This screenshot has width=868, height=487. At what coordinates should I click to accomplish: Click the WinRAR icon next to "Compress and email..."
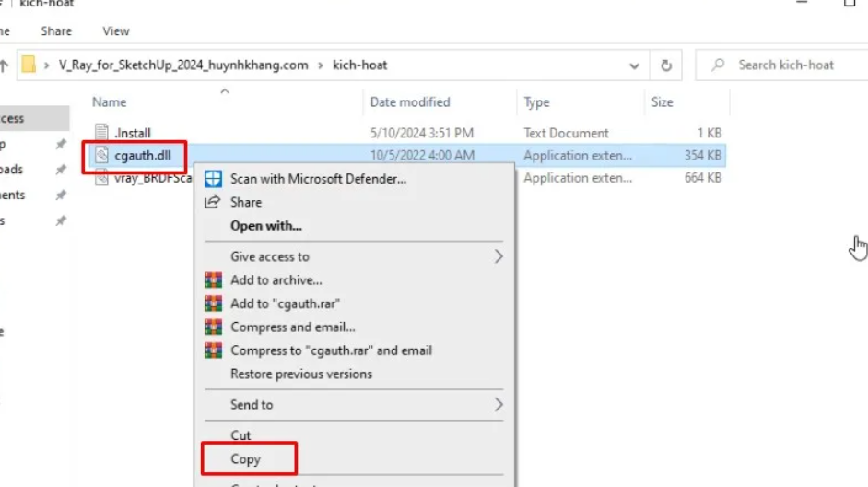coord(214,327)
